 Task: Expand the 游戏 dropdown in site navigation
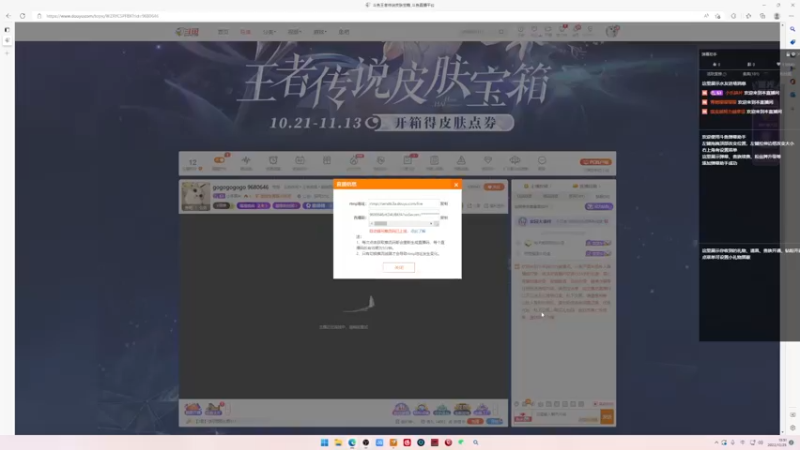[319, 32]
